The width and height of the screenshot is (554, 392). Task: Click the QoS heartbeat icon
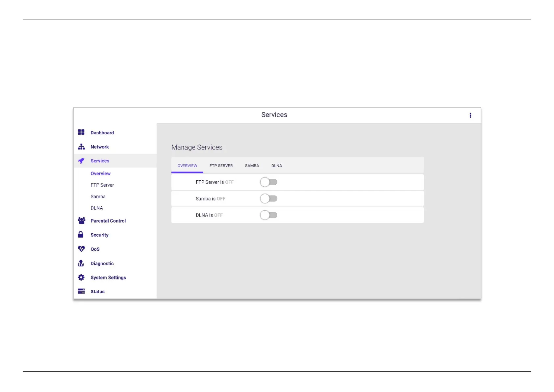(81, 249)
